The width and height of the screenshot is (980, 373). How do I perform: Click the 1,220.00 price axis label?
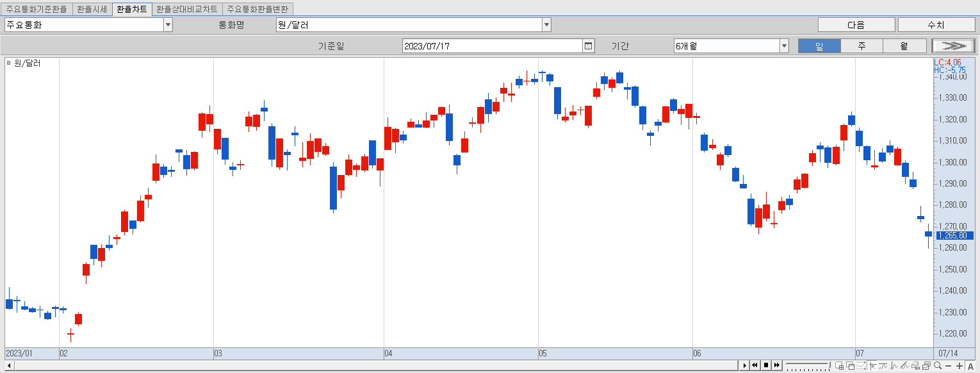pyautogui.click(x=952, y=333)
